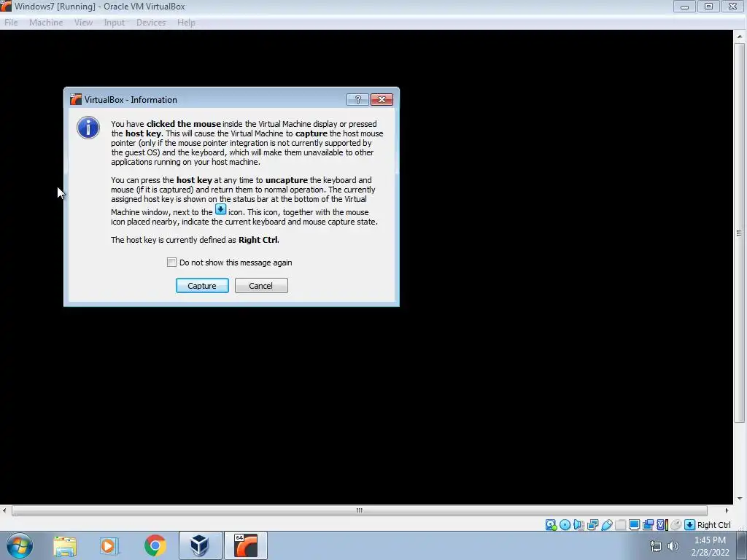The image size is (747, 560).
Task: Click the host key down-arrow keyboard capture icon
Action: pyautogui.click(x=689, y=525)
